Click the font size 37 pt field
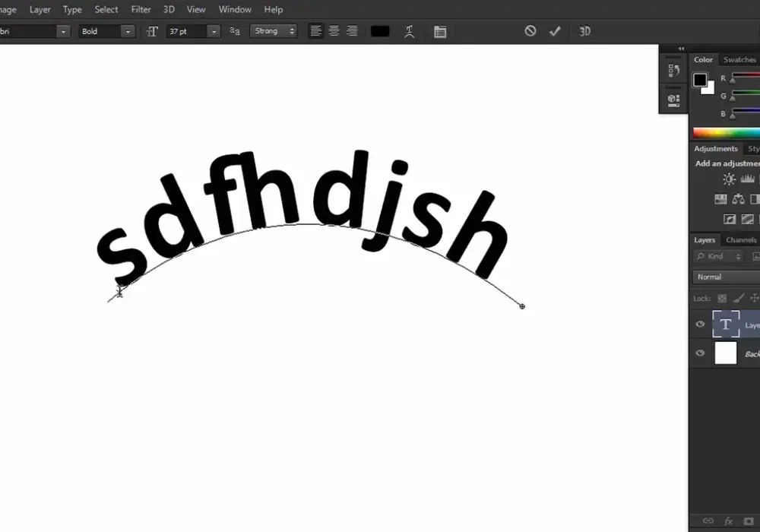Image resolution: width=760 pixels, height=532 pixels. [x=187, y=31]
